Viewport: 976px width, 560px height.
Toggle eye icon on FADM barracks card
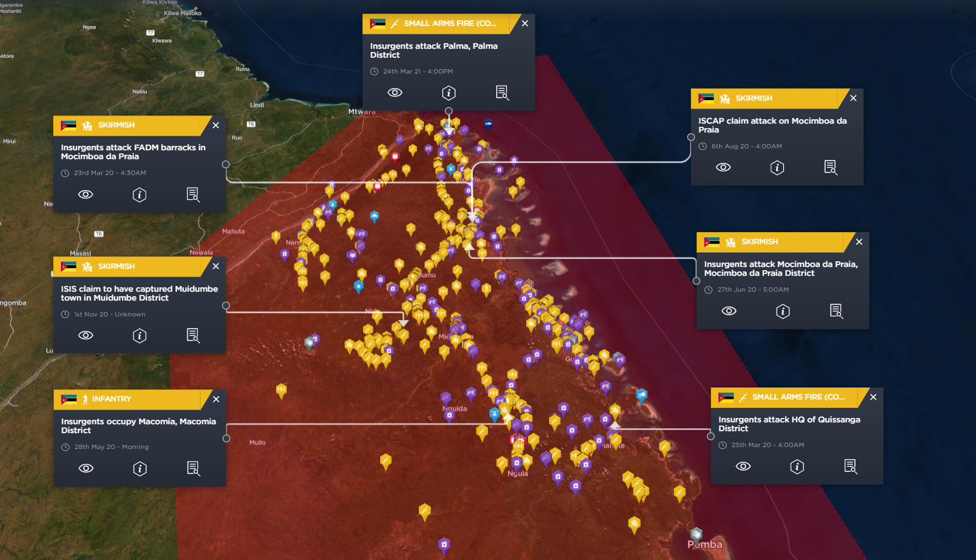[x=86, y=194]
